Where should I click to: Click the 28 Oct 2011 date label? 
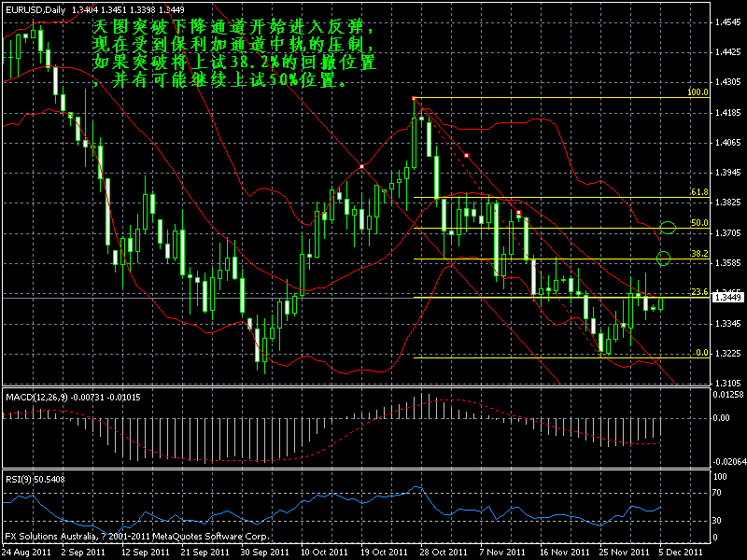[444, 553]
